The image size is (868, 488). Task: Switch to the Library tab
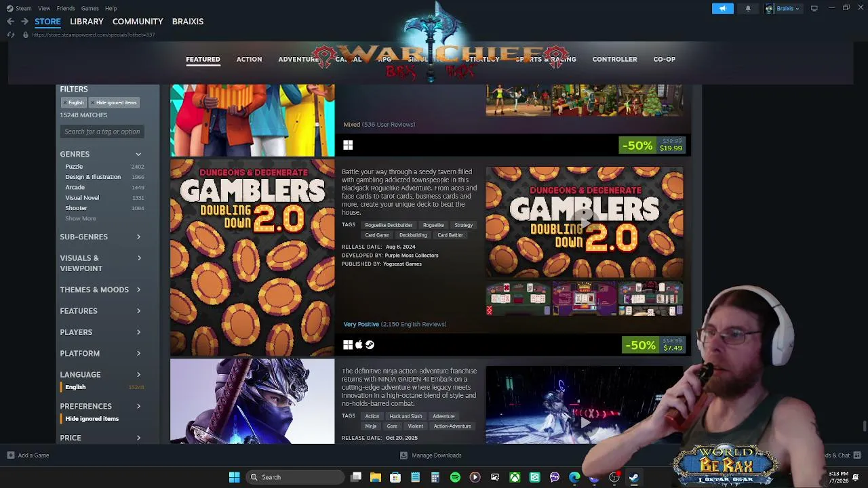tap(87, 21)
